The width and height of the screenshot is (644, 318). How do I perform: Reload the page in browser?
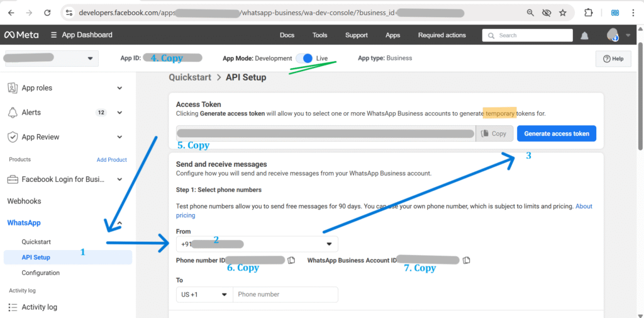(47, 13)
